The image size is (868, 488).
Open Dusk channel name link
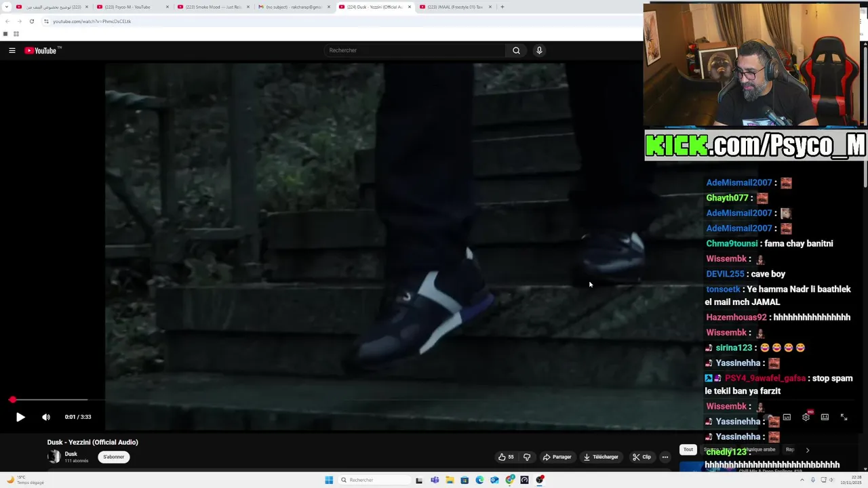71,454
